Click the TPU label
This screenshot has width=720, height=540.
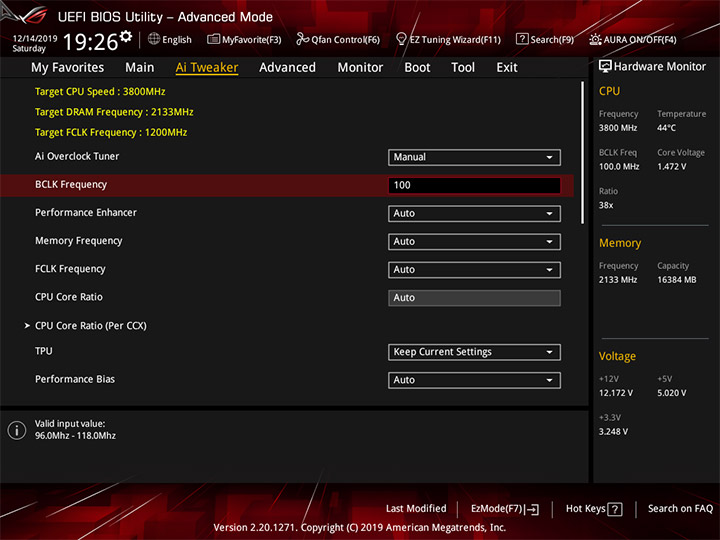coord(44,351)
